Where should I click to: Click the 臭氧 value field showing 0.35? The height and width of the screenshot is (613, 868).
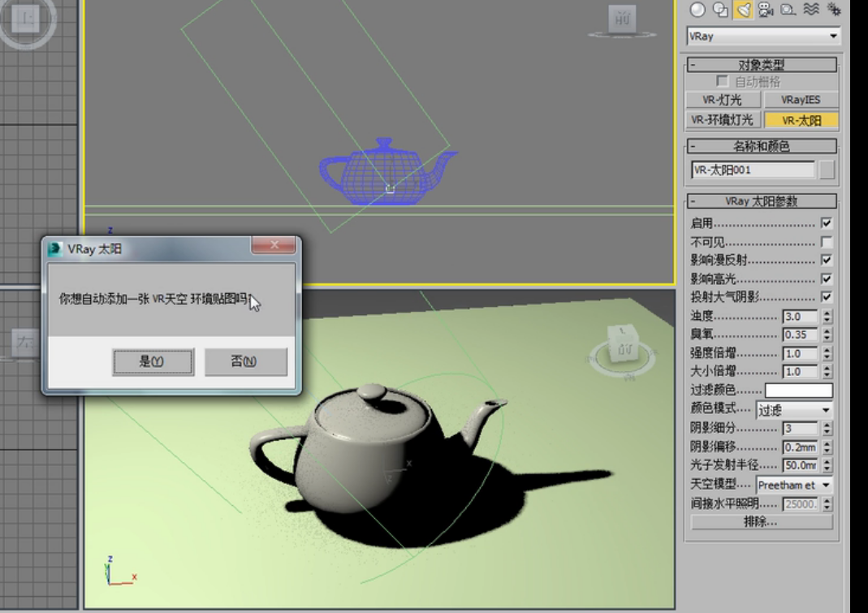[800, 335]
